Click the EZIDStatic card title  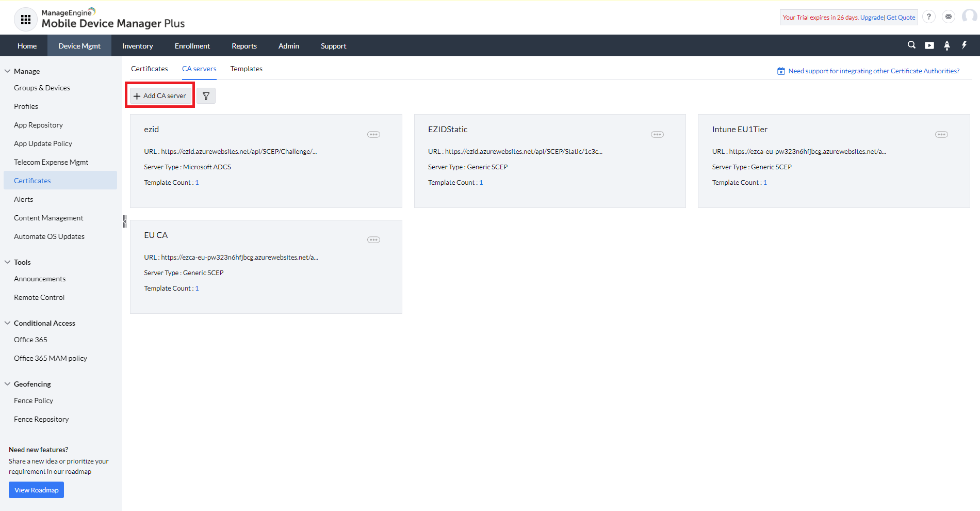click(x=448, y=130)
